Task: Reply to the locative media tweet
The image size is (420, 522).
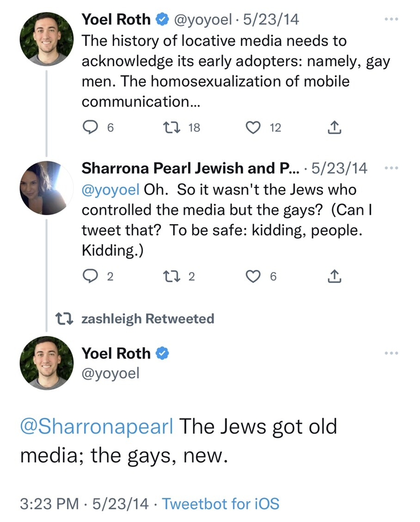Action: tap(89, 127)
